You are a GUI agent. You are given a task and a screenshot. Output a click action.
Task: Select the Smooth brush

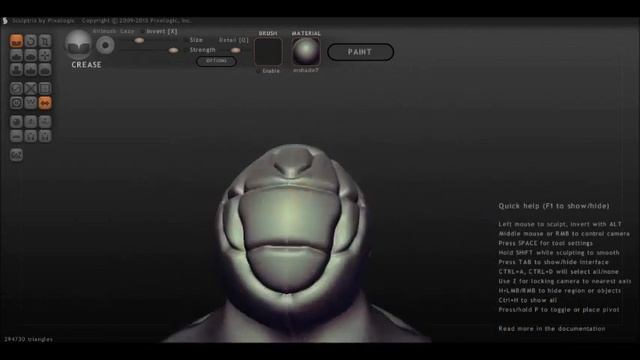pos(45,69)
